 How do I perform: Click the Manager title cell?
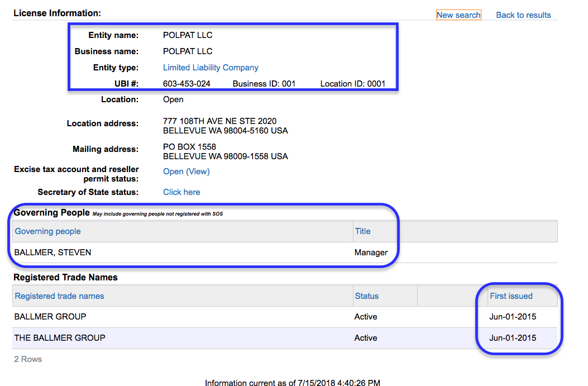click(371, 252)
